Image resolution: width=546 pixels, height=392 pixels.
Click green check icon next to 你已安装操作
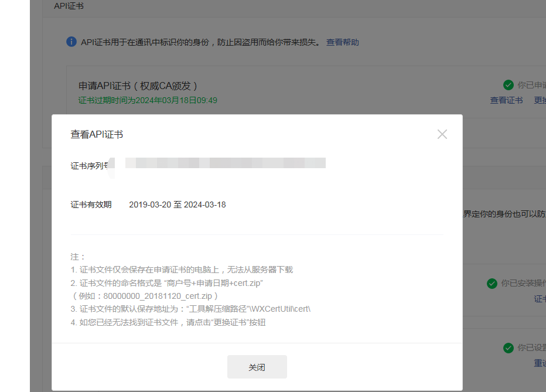[x=492, y=284]
